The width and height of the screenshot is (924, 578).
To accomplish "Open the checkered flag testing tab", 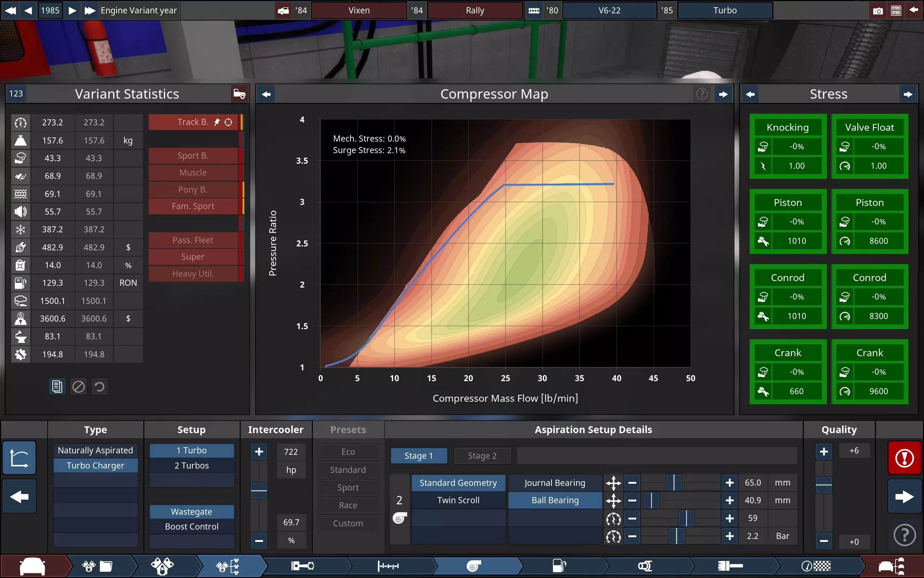I will point(816,566).
